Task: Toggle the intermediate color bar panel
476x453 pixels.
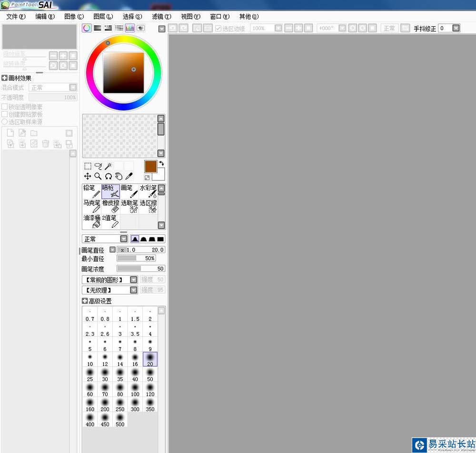Action: coord(119,28)
